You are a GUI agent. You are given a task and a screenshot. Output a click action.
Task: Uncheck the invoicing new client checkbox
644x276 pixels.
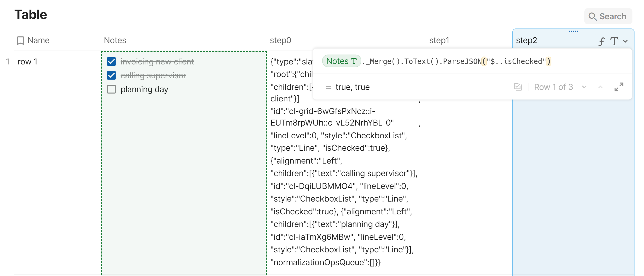point(112,62)
